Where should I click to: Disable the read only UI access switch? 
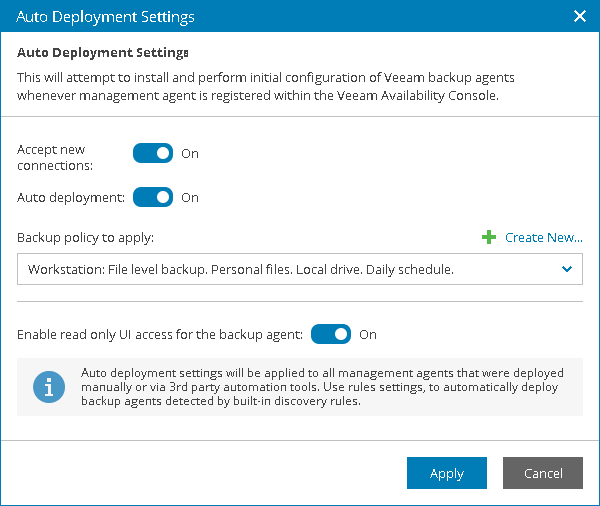pos(331,334)
